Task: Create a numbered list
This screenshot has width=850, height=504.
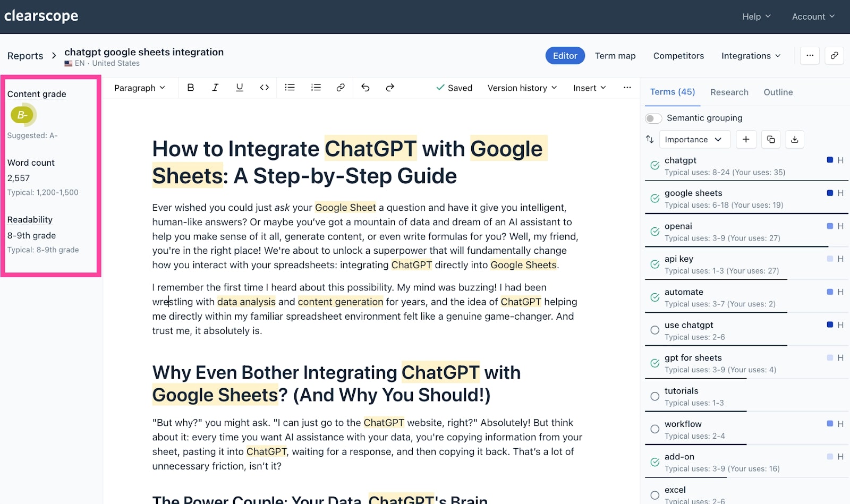Action: tap(316, 88)
